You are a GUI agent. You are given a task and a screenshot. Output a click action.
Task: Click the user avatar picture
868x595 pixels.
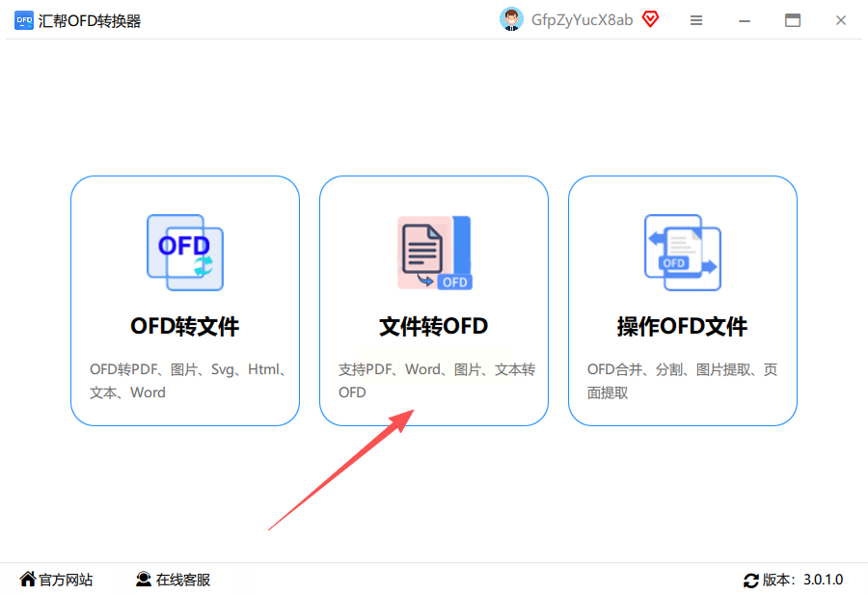(x=511, y=20)
